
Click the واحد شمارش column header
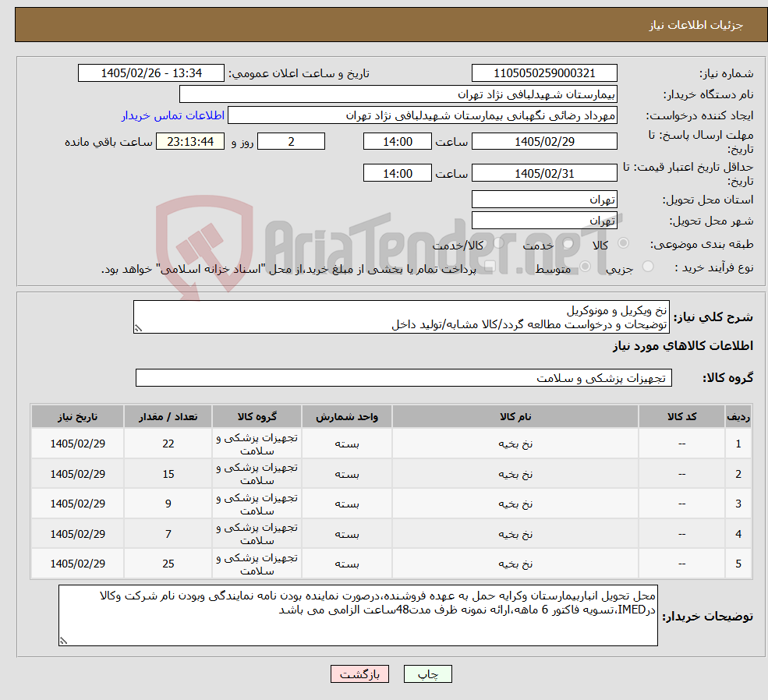[347, 416]
